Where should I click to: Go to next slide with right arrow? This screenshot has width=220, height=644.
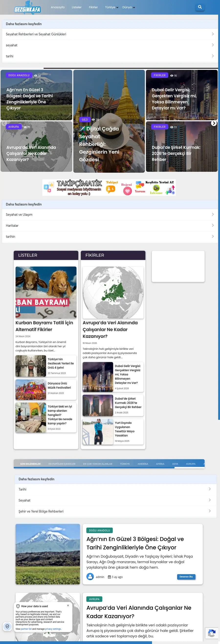(214, 123)
